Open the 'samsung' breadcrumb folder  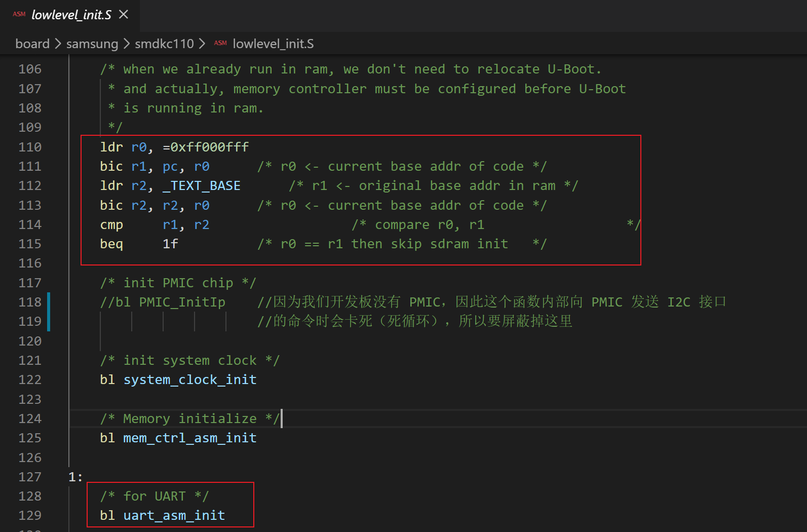pos(92,44)
